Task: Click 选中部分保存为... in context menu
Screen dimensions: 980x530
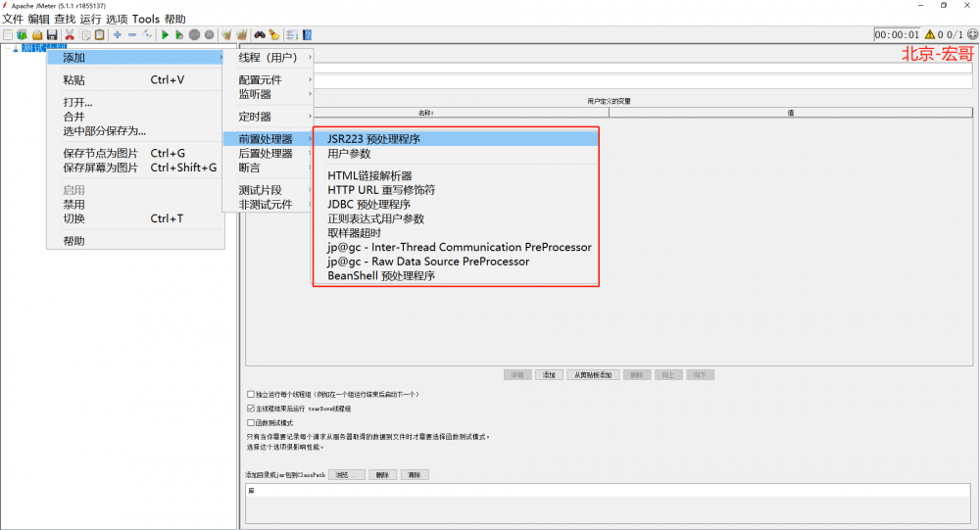Action: pyautogui.click(x=135, y=131)
